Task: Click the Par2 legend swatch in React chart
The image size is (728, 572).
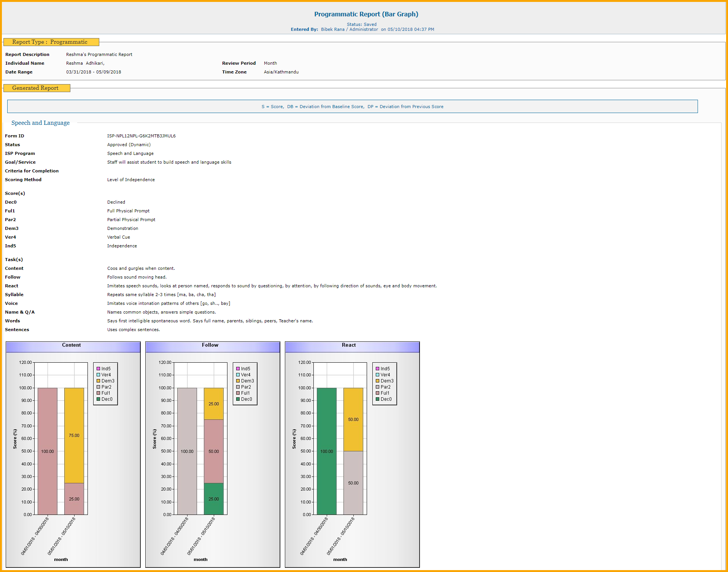Action: tap(377, 387)
